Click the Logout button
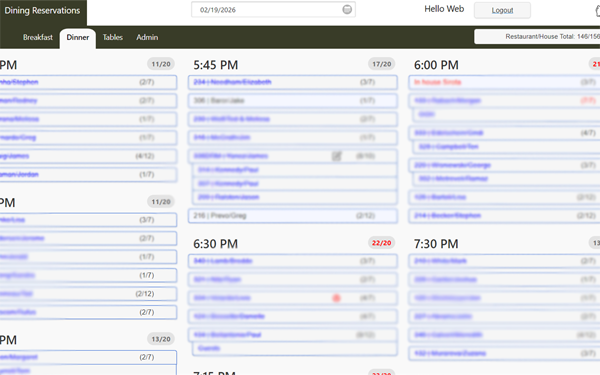 [x=502, y=10]
